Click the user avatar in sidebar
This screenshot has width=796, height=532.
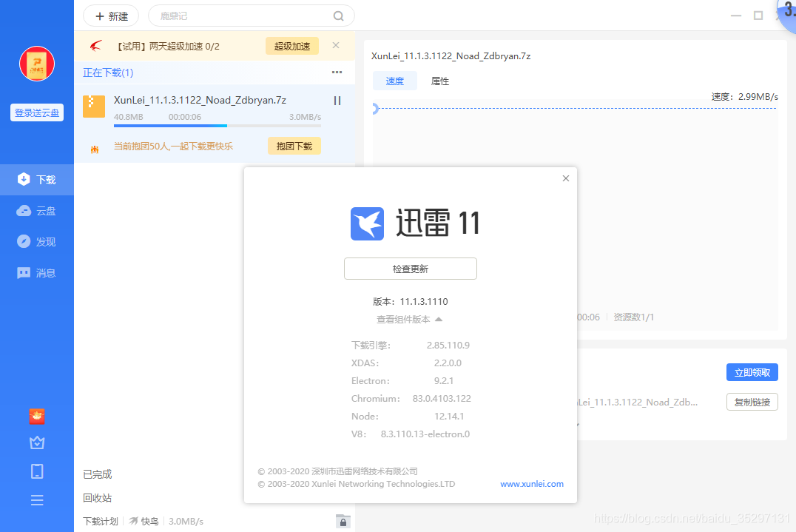36,64
